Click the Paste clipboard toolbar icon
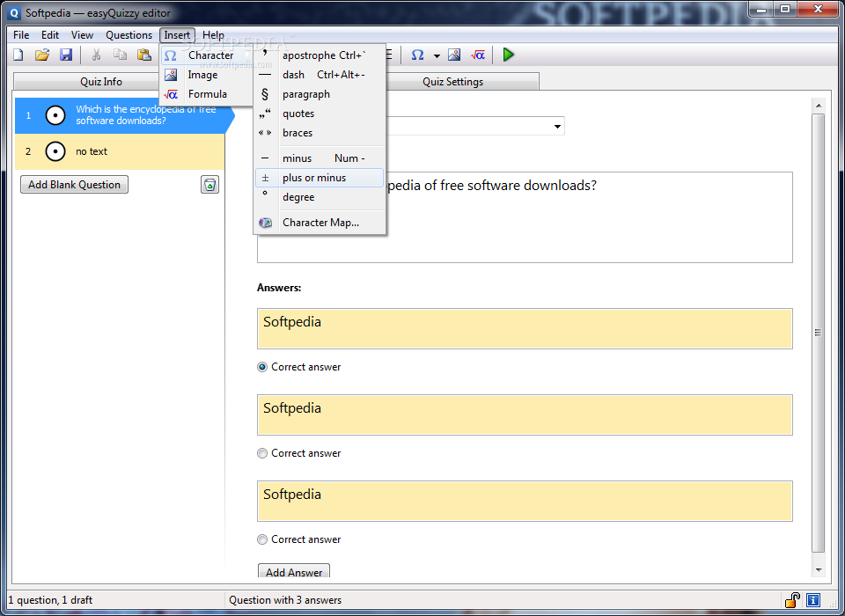Viewport: 845px width, 616px height. [x=143, y=55]
